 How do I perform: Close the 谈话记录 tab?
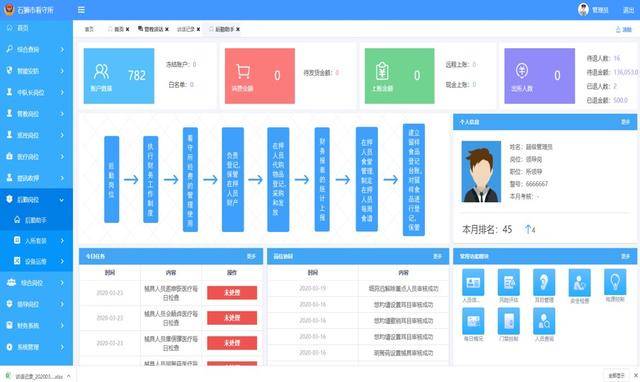[x=198, y=29]
